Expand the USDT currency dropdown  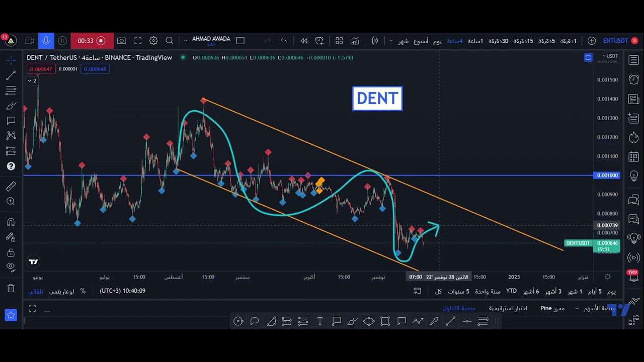pos(611,56)
